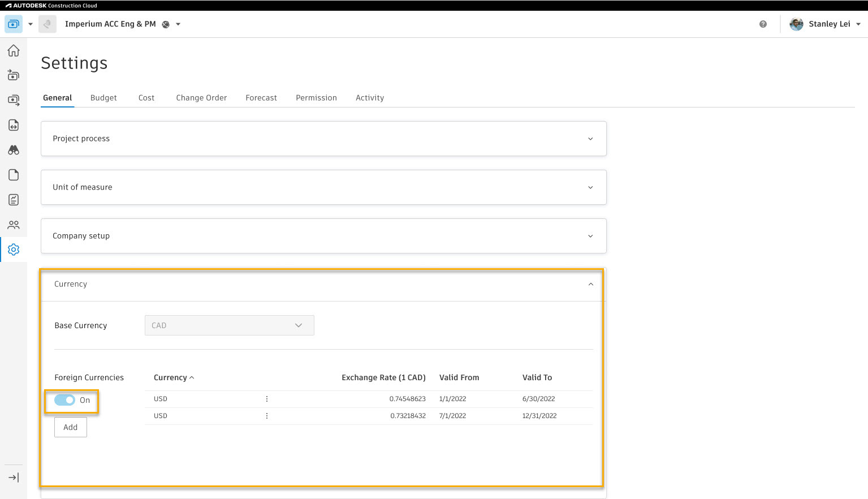Image resolution: width=868 pixels, height=499 pixels.
Task: Expand the Unit of measure section
Action: 590,187
